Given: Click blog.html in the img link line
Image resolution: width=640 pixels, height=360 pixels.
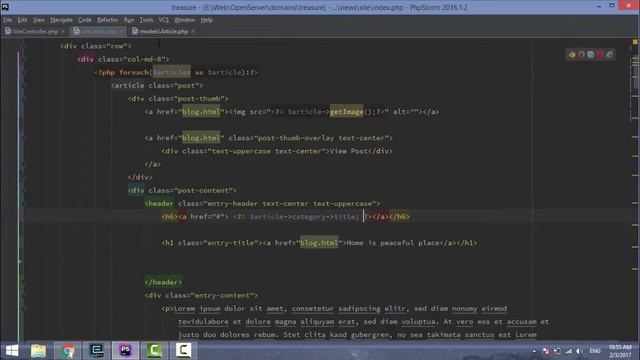Looking at the screenshot, I should click(x=201, y=111).
